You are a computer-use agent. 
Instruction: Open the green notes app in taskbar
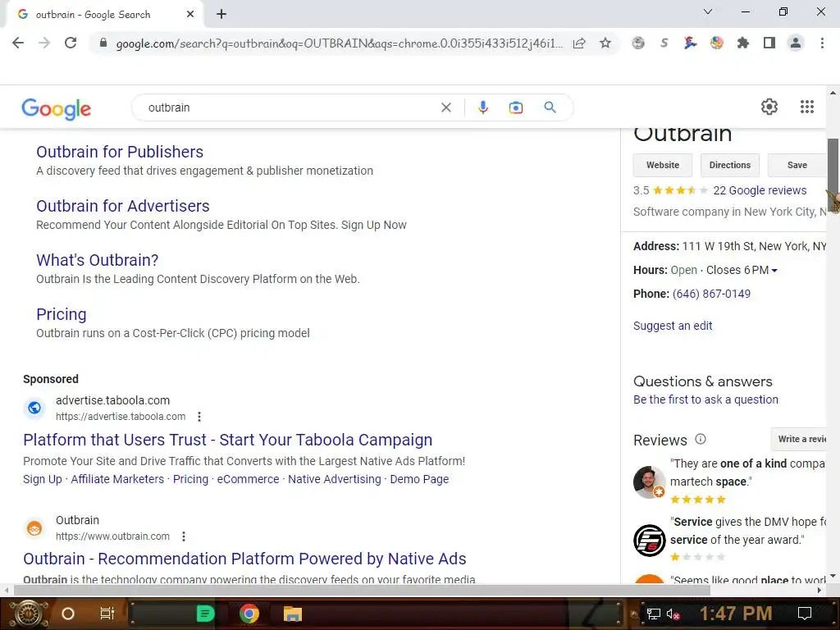tap(205, 614)
